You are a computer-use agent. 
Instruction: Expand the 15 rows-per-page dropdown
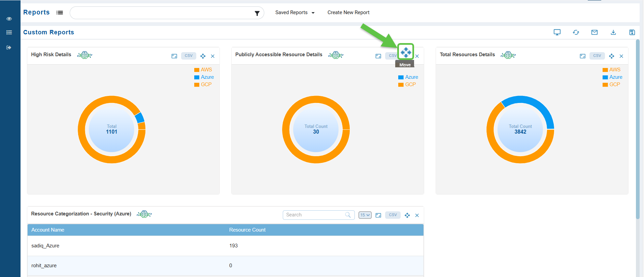coord(365,215)
